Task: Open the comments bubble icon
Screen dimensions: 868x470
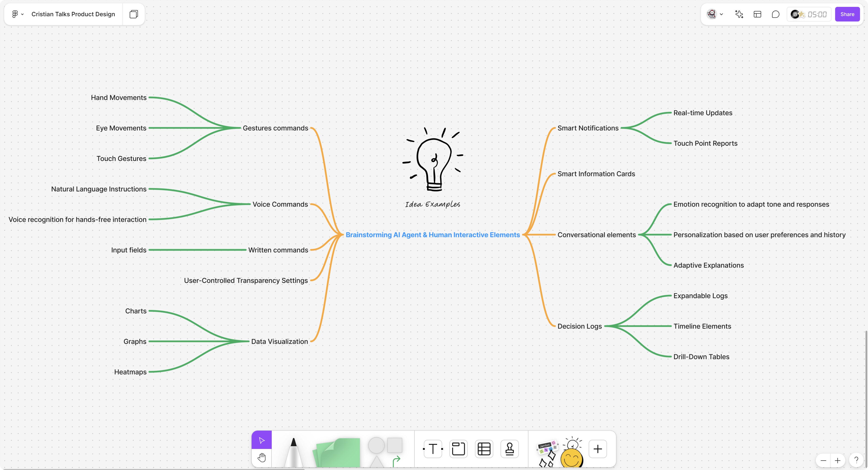Action: click(x=776, y=14)
